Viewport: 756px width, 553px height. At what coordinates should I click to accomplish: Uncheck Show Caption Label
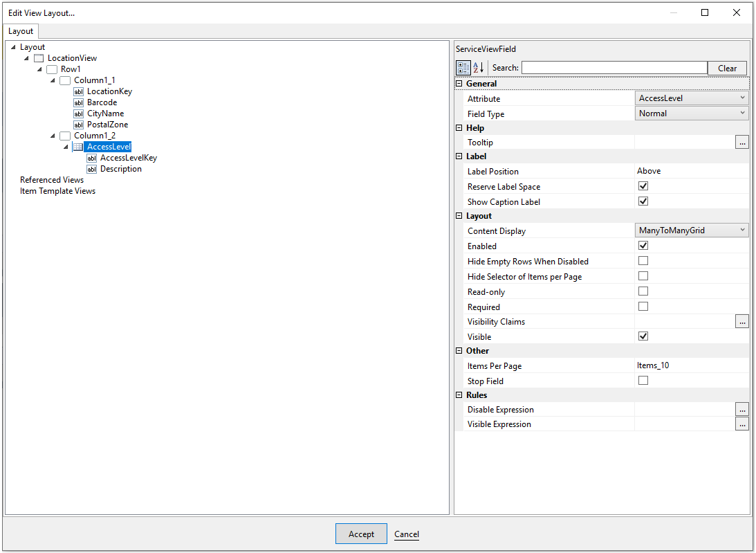click(x=643, y=201)
